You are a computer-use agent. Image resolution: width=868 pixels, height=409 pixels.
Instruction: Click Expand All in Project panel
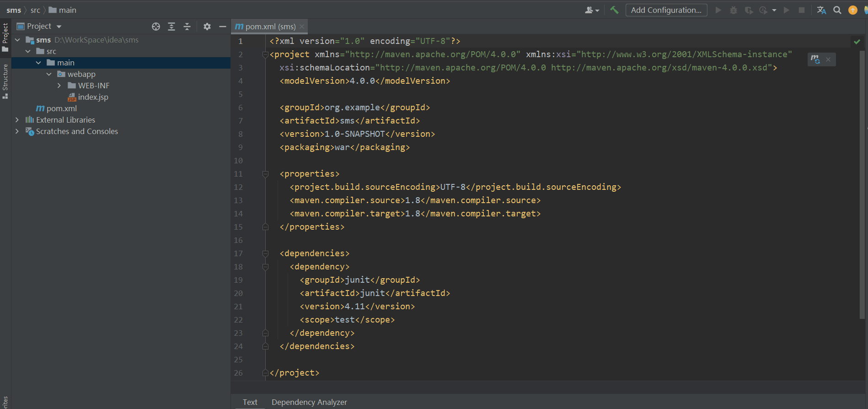click(x=171, y=27)
